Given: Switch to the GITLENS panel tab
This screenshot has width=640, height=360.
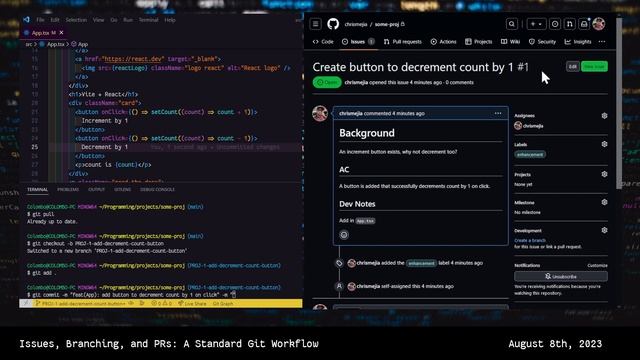Looking at the screenshot, I should [122, 189].
